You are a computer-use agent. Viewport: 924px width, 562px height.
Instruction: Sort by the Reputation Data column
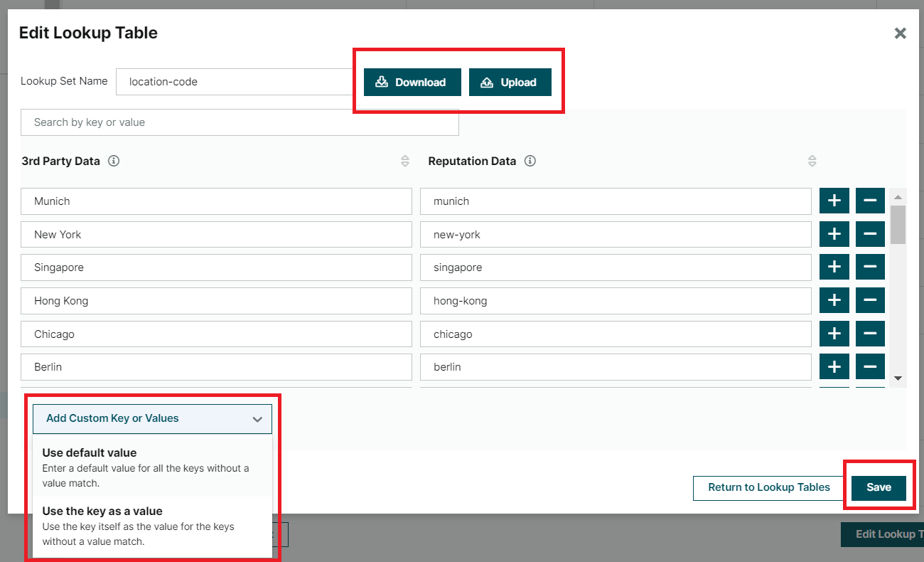[x=812, y=161]
